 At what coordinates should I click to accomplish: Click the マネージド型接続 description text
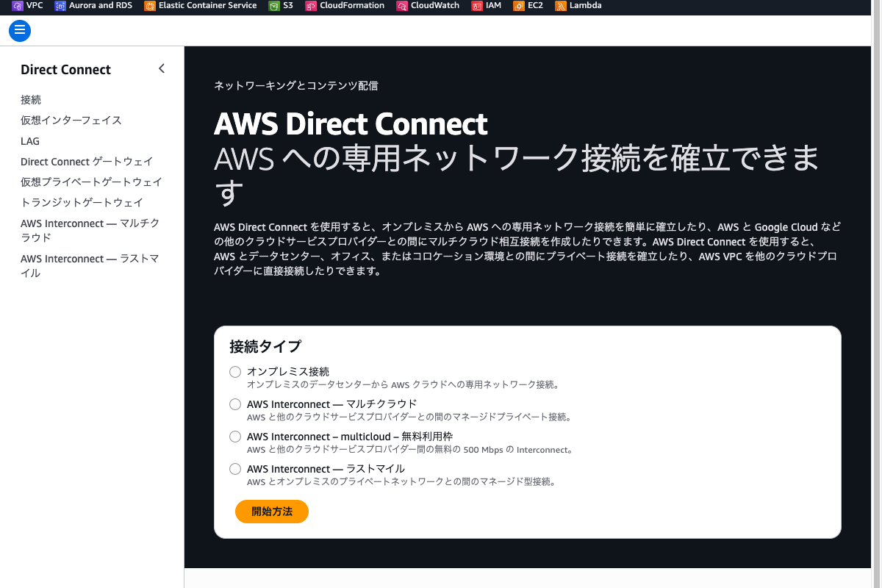tap(401, 482)
